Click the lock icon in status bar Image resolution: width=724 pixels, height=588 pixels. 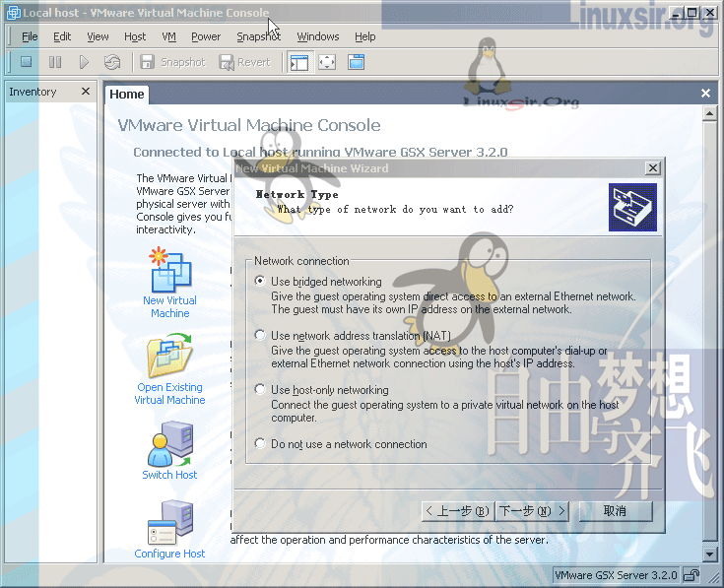click(691, 575)
